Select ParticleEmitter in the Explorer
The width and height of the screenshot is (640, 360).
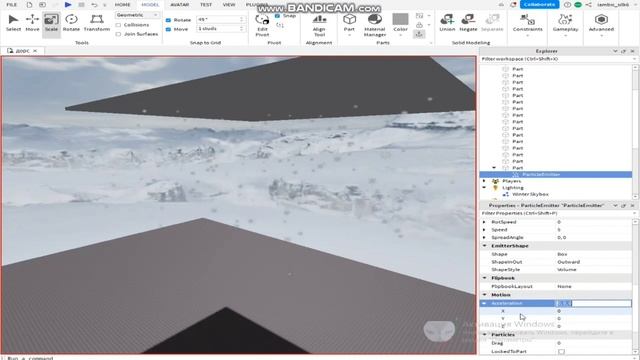pos(541,175)
